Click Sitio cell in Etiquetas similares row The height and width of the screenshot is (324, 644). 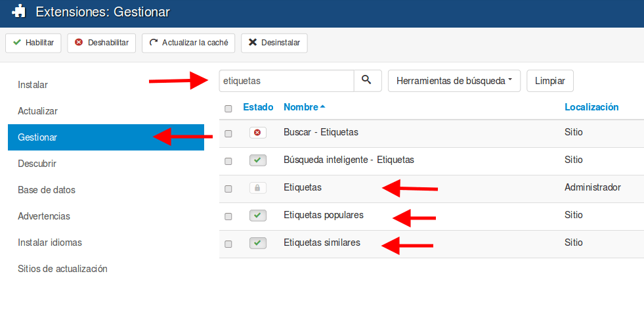[573, 242]
